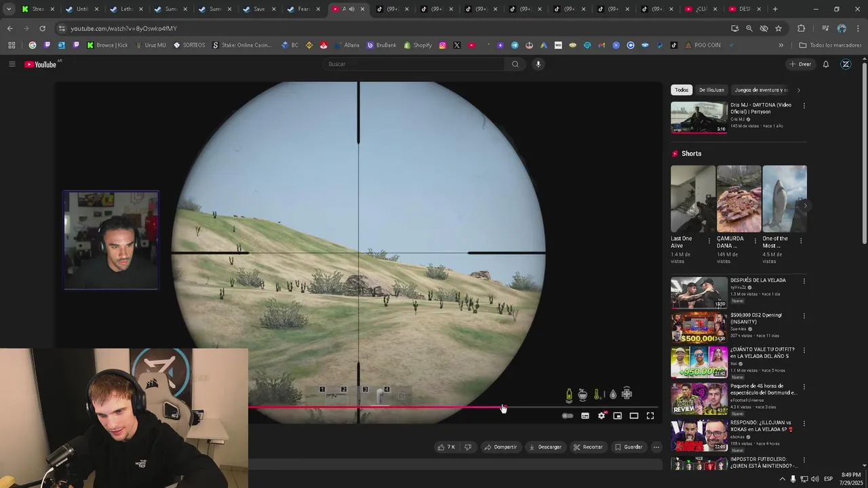The width and height of the screenshot is (868, 488).
Task: Switch to theater mode
Action: pyautogui.click(x=634, y=416)
